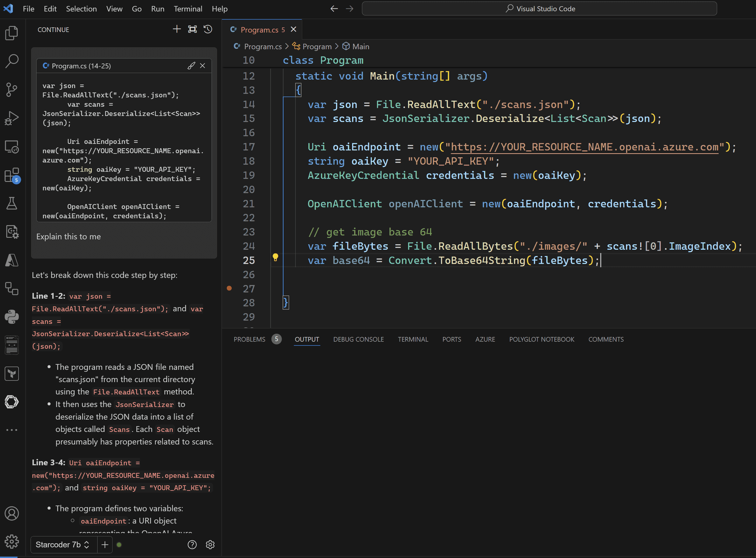Open the Source Control view

12,89
